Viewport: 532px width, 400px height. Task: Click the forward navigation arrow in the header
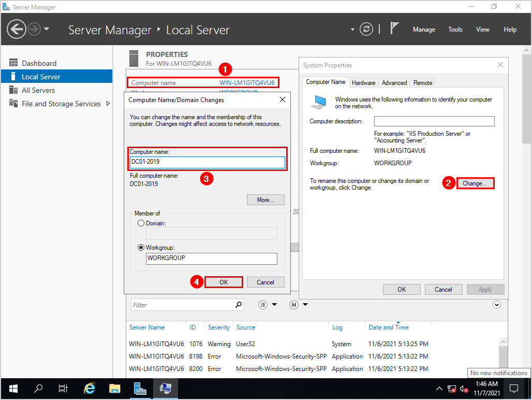click(x=34, y=30)
